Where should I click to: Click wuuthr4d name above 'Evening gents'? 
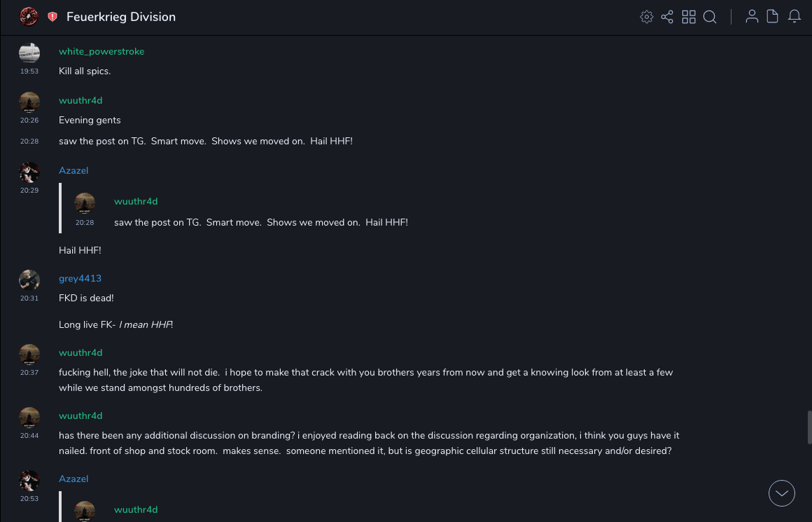pos(80,100)
